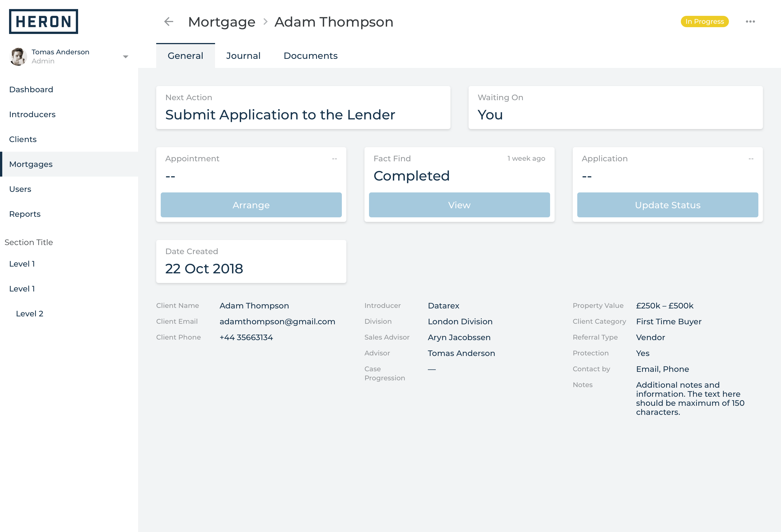Click the Date Created card
The width and height of the screenshot is (781, 532).
(251, 261)
